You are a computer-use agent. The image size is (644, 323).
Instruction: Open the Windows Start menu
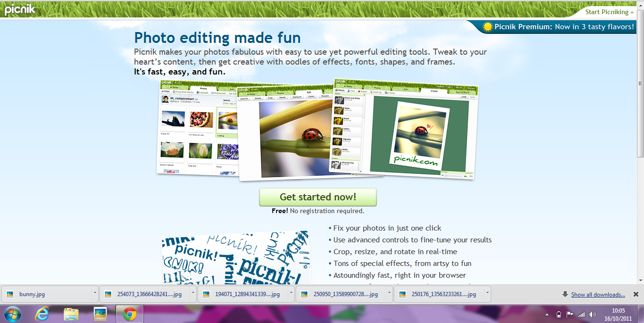point(13,314)
